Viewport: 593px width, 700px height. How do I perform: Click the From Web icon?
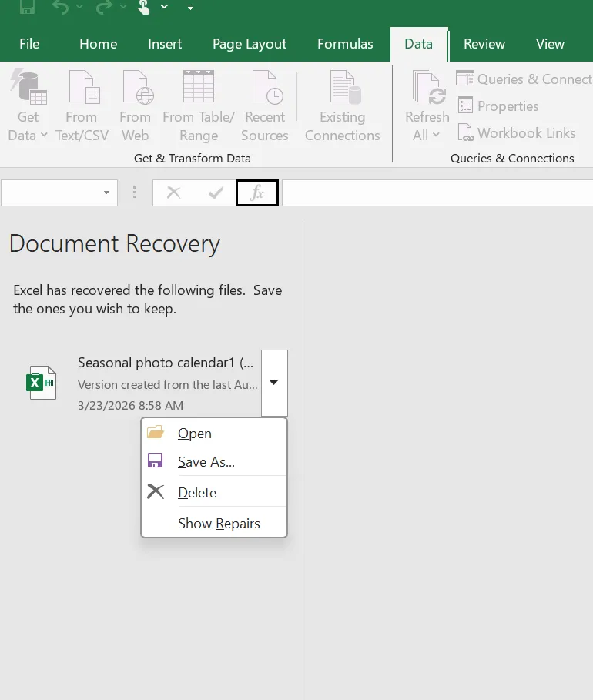tap(138, 86)
